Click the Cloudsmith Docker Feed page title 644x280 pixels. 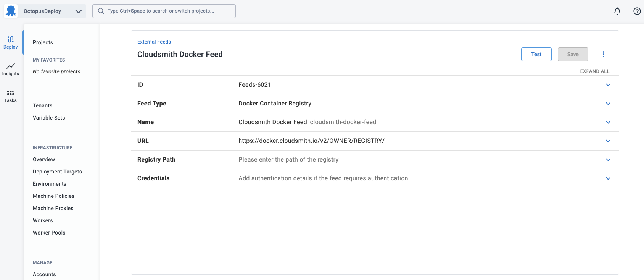click(x=180, y=54)
